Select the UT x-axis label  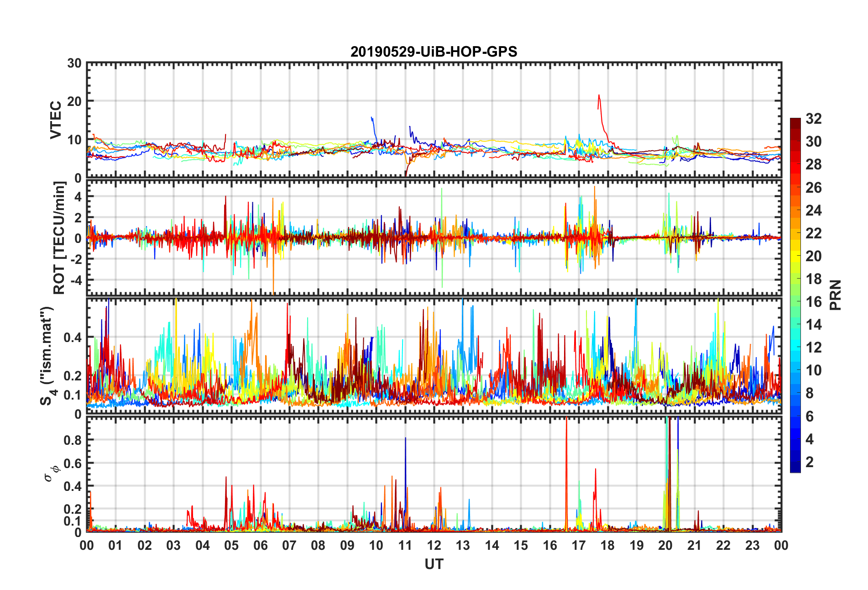coord(434,564)
